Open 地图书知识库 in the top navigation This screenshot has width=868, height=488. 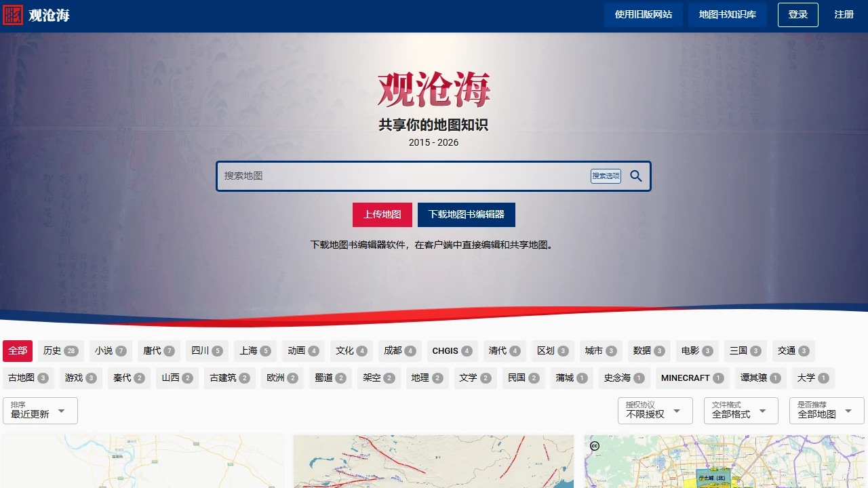click(x=727, y=15)
